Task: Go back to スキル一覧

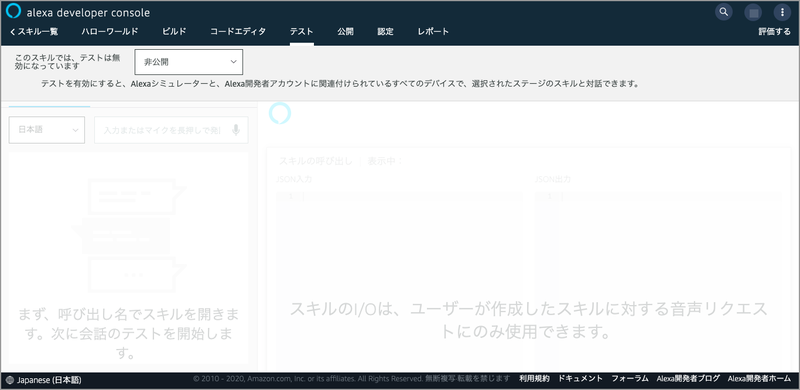Action: click(x=34, y=32)
